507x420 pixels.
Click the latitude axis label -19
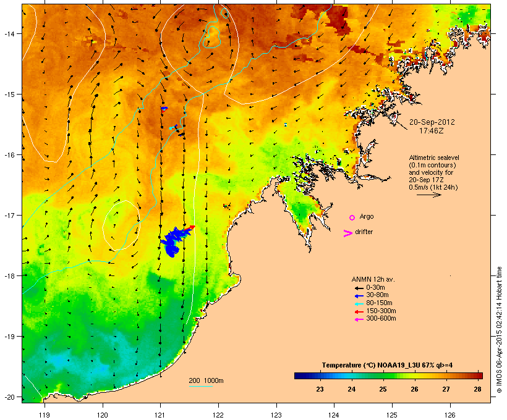[9, 337]
